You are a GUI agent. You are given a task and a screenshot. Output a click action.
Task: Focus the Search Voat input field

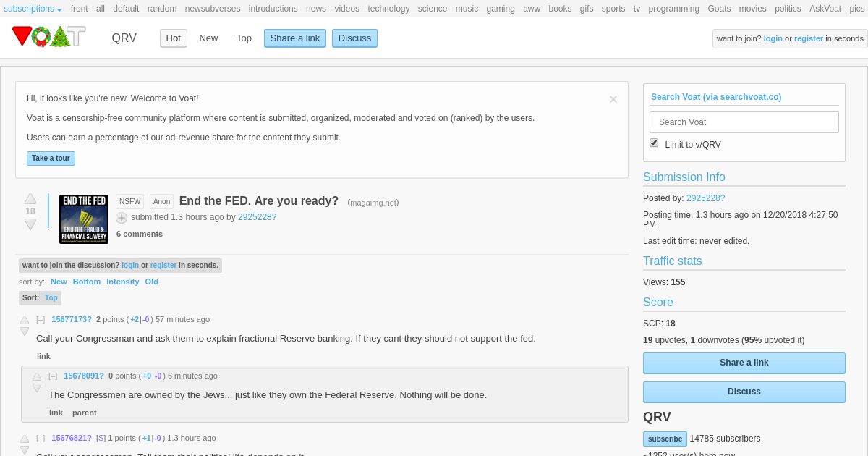(x=744, y=122)
